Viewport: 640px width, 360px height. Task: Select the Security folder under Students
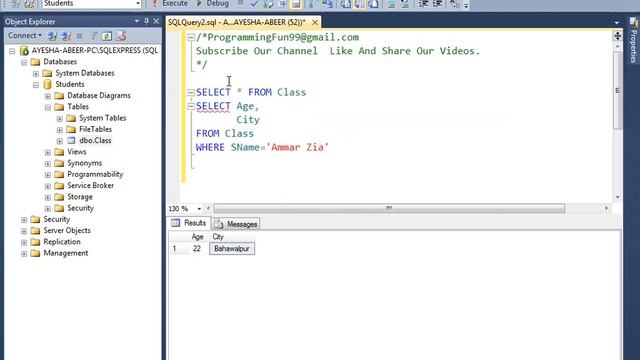click(x=80, y=208)
